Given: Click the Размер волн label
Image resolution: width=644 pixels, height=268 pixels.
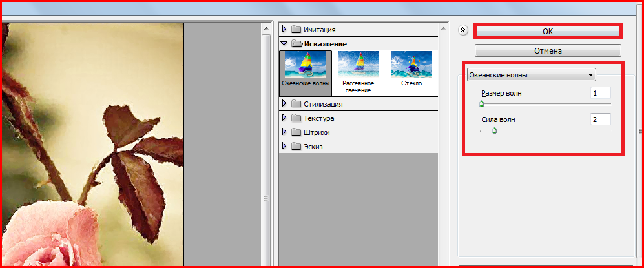Looking at the screenshot, I should click(x=501, y=93).
